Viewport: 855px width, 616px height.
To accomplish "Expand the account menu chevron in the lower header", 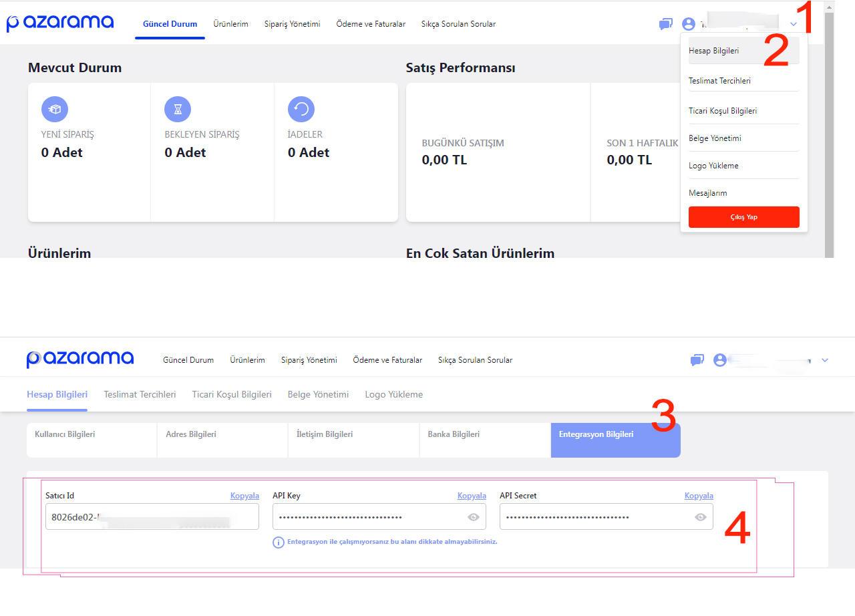I will pos(825,360).
